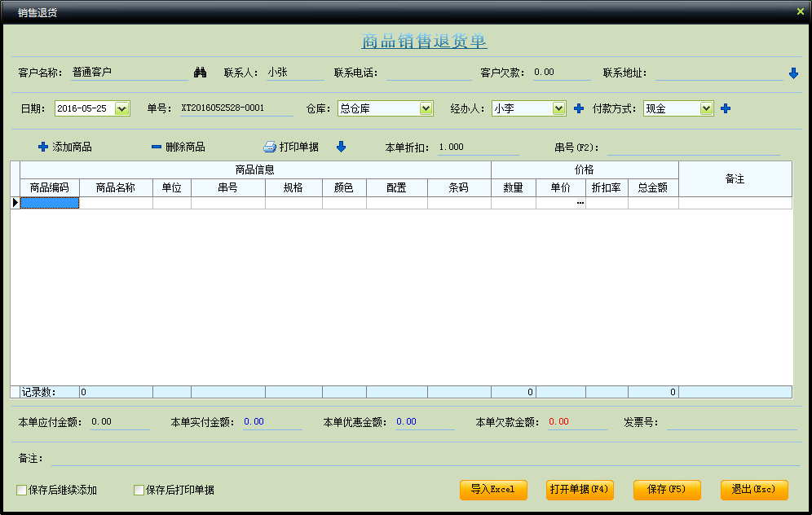The height and width of the screenshot is (515, 812).
Task: Click the 条码 column header
Action: [x=459, y=187]
